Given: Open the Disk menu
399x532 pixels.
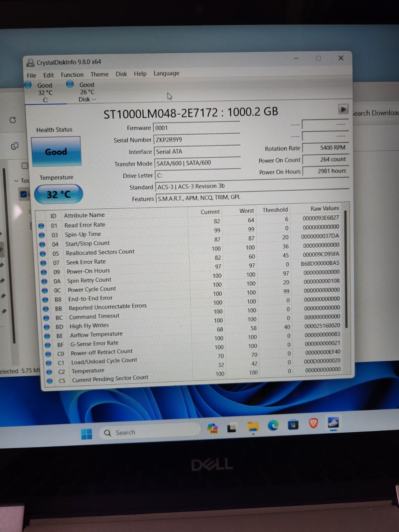Looking at the screenshot, I should [121, 74].
